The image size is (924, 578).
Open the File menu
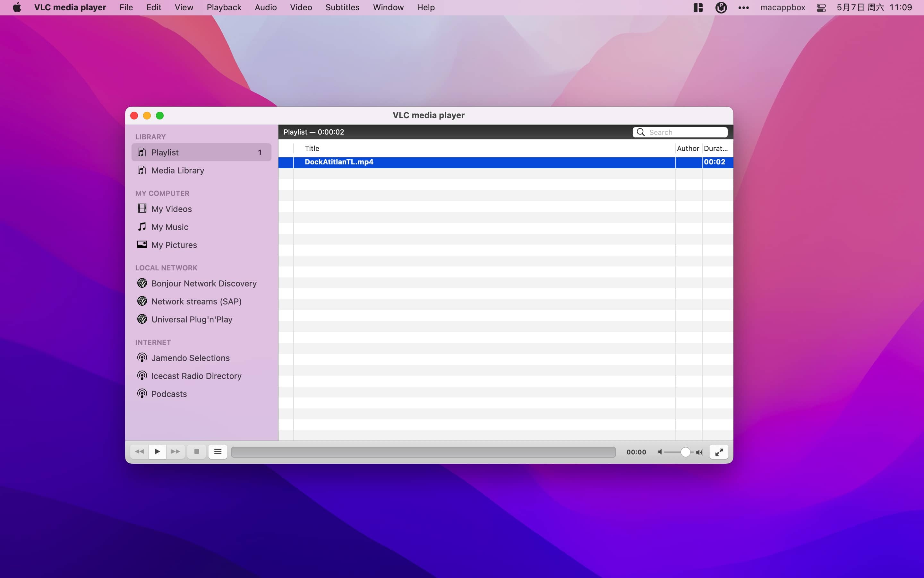pos(126,7)
